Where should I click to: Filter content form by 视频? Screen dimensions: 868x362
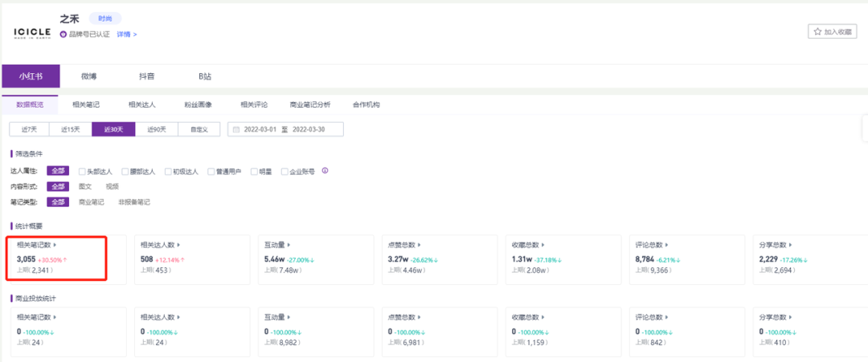[113, 187]
